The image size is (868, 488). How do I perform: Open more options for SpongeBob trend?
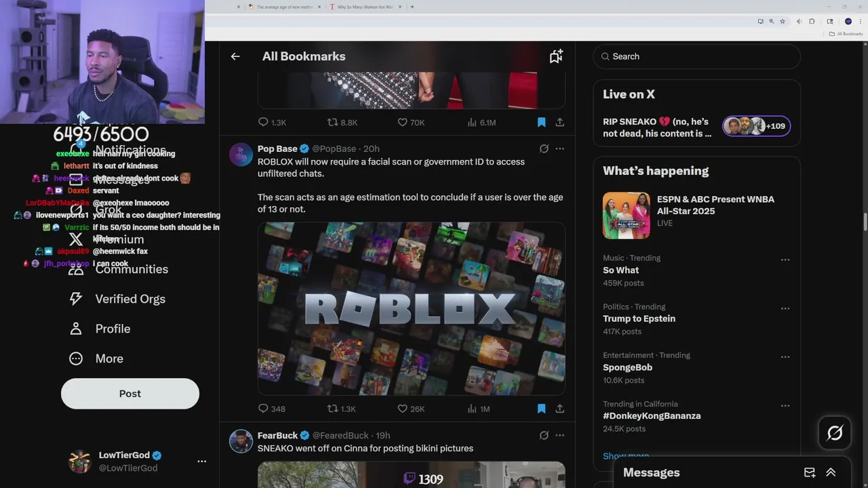(785, 357)
